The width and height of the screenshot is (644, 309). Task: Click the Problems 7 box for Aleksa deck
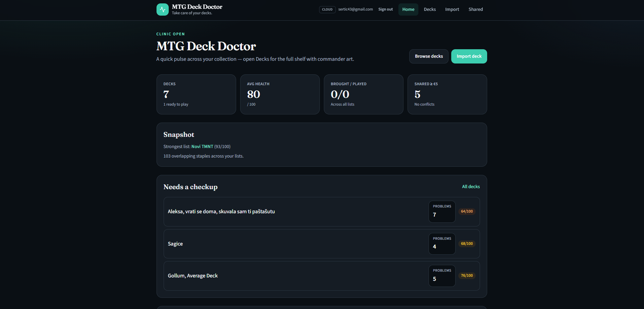442,212
